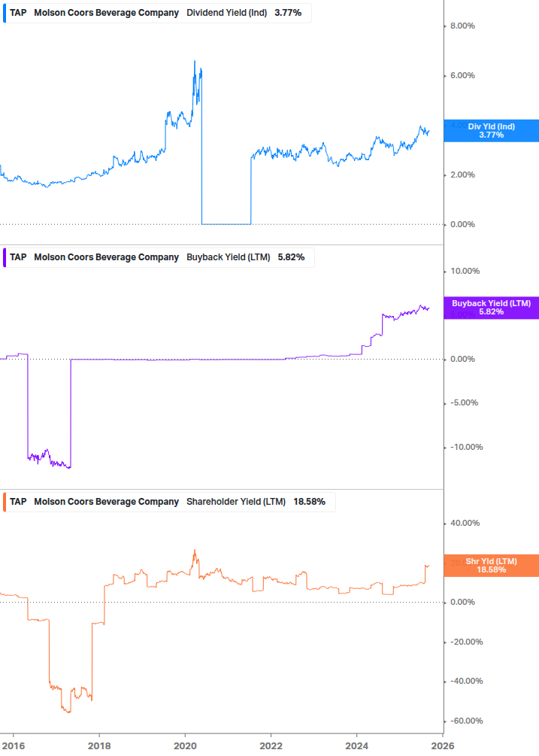Click TAP ticker in the Dividend Yield legend
The width and height of the screenshot is (539, 756).
18,13
